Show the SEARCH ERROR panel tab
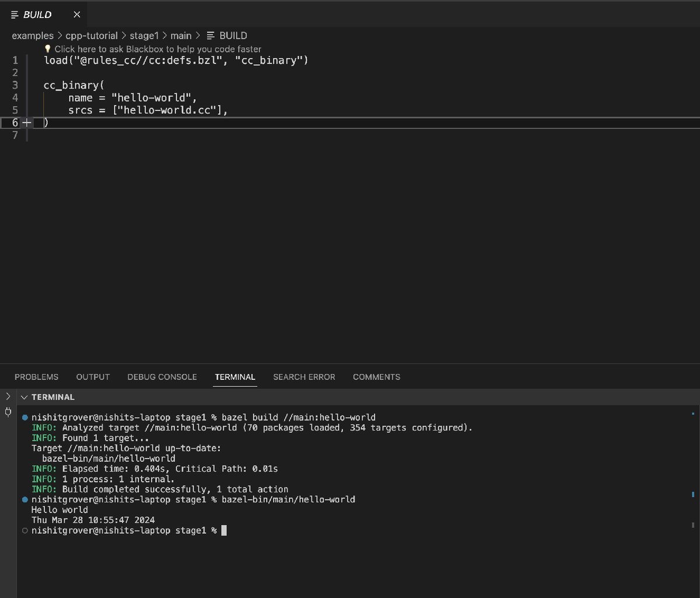Image resolution: width=700 pixels, height=598 pixels. pos(304,377)
